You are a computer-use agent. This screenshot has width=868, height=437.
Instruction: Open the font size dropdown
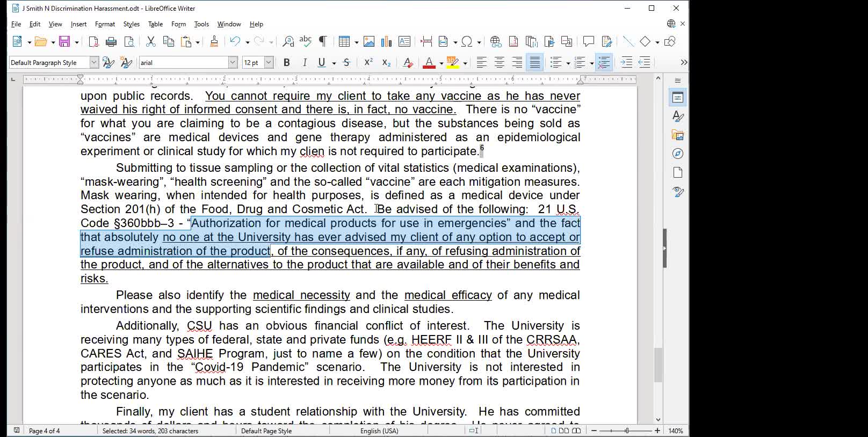[x=269, y=63]
